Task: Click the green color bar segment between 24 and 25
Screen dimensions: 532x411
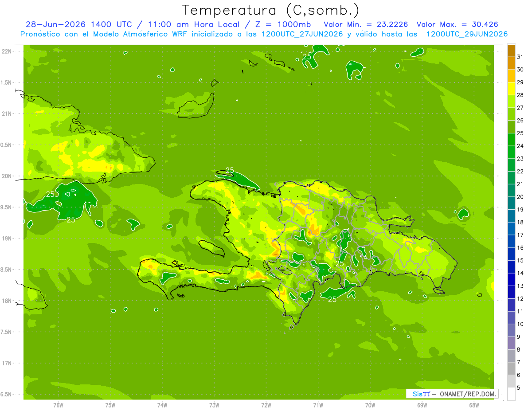Action: (511, 140)
